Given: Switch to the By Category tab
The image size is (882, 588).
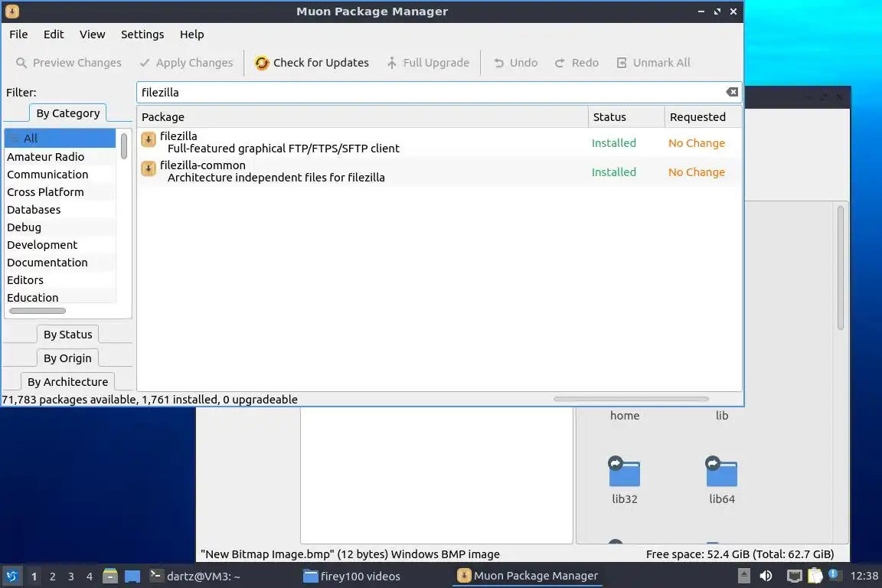Looking at the screenshot, I should tap(67, 113).
